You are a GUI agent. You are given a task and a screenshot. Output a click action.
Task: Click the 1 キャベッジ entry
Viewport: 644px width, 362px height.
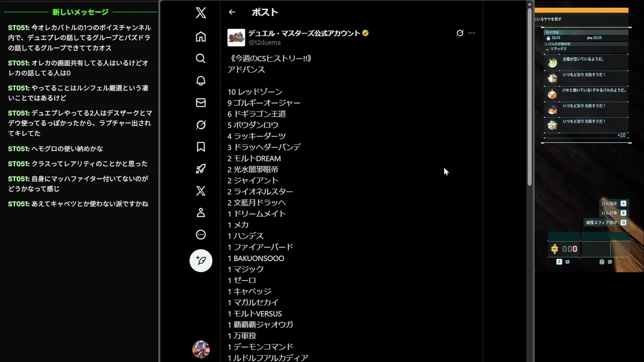[x=249, y=292]
